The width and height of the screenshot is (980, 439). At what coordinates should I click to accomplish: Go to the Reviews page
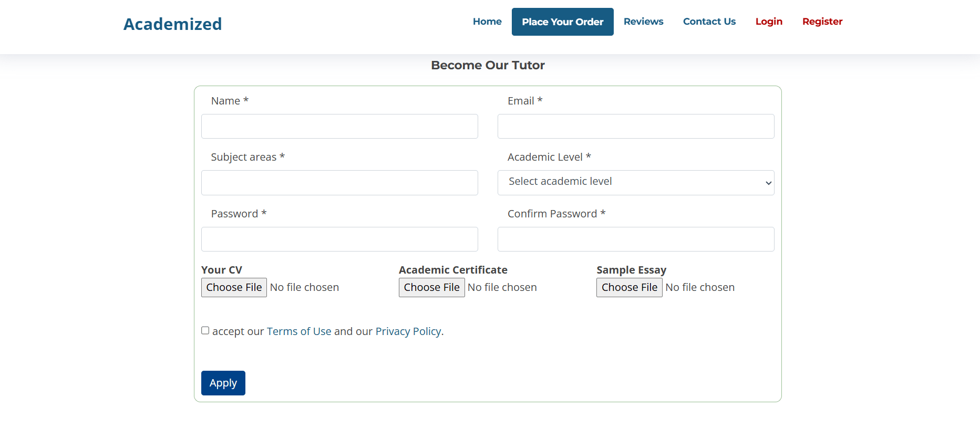tap(643, 22)
